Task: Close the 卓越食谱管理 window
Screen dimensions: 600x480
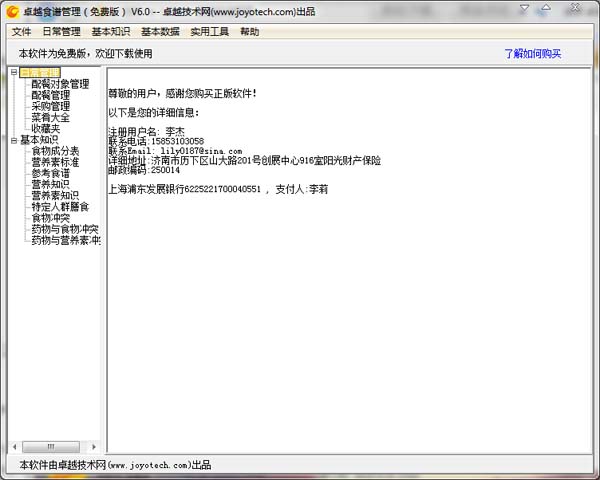Action: tap(575, 8)
